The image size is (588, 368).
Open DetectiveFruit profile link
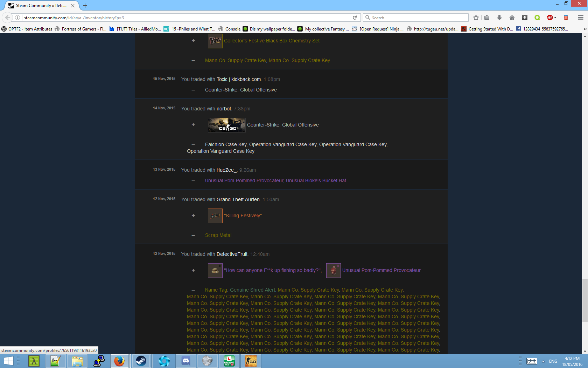(x=232, y=254)
